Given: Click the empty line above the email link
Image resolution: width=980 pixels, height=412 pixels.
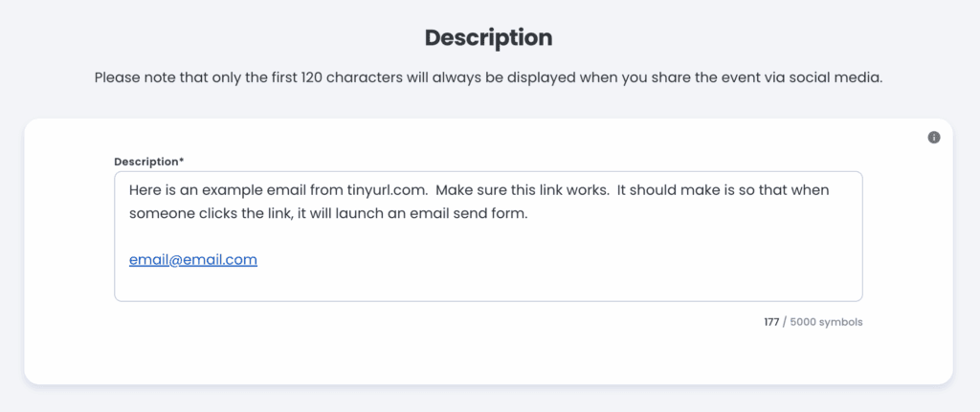Looking at the screenshot, I should pyautogui.click(x=488, y=236).
